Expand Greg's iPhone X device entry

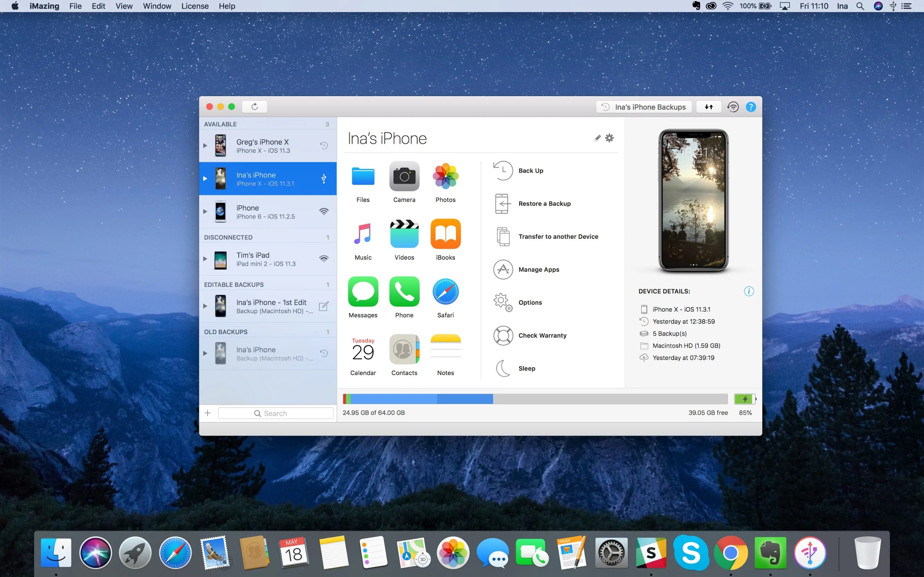coord(205,146)
